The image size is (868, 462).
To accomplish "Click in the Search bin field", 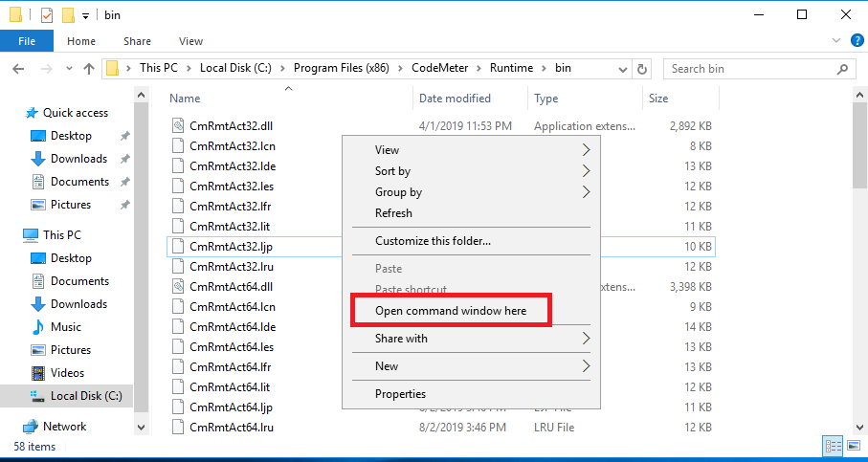I will point(750,69).
